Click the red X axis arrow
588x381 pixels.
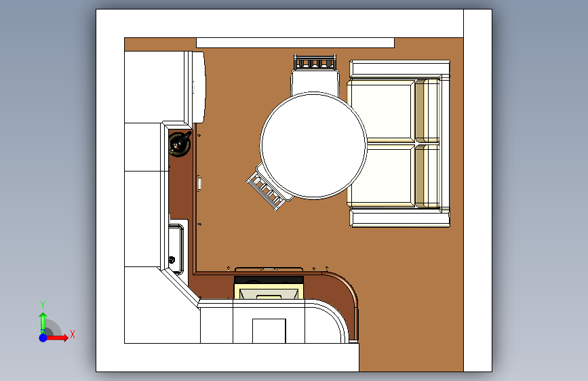pos(58,338)
